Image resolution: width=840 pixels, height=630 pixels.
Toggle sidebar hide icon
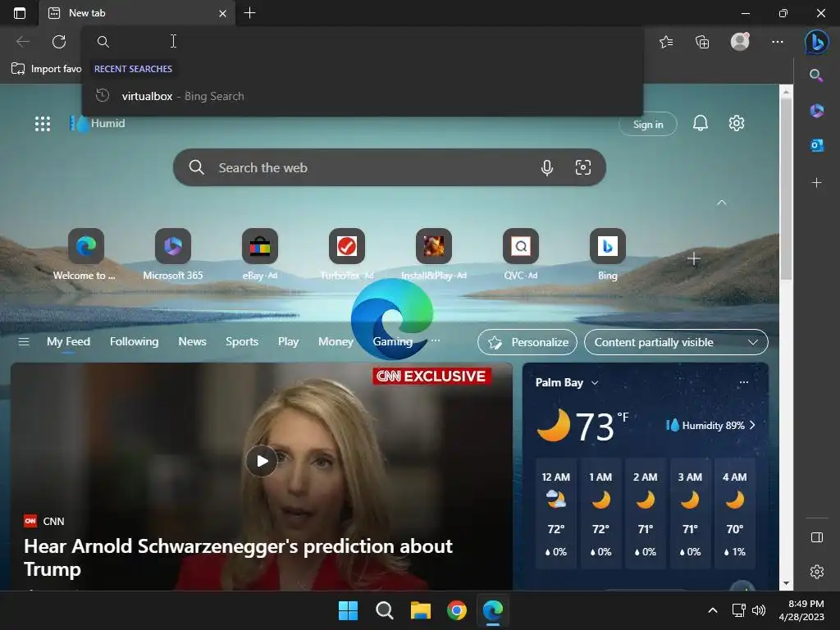point(817,537)
